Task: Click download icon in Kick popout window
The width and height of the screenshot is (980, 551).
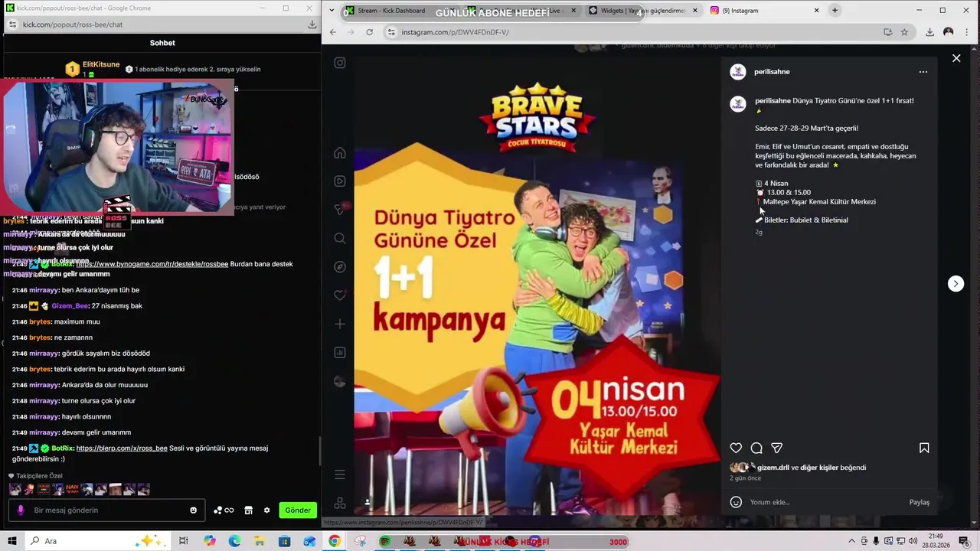Action: coord(312,24)
